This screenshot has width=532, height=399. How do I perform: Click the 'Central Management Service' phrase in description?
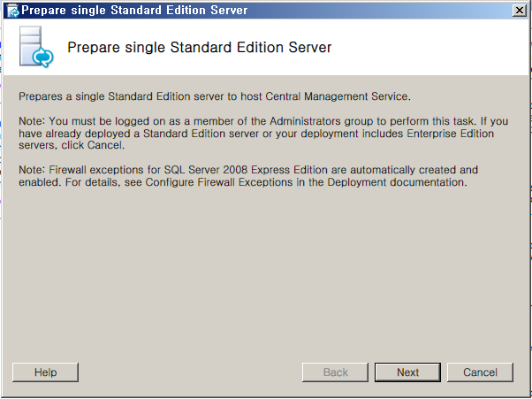336,96
